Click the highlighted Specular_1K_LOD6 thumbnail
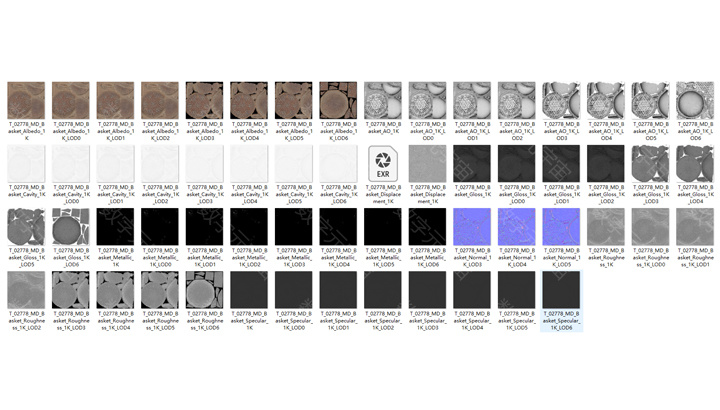The image size is (720, 410). coord(561,290)
